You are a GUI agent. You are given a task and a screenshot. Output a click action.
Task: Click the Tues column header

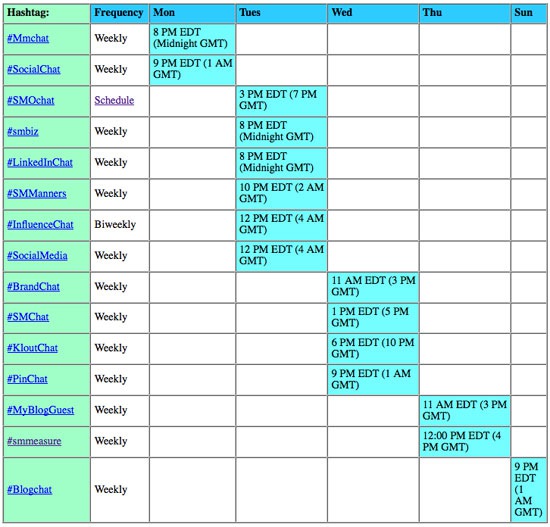282,13
